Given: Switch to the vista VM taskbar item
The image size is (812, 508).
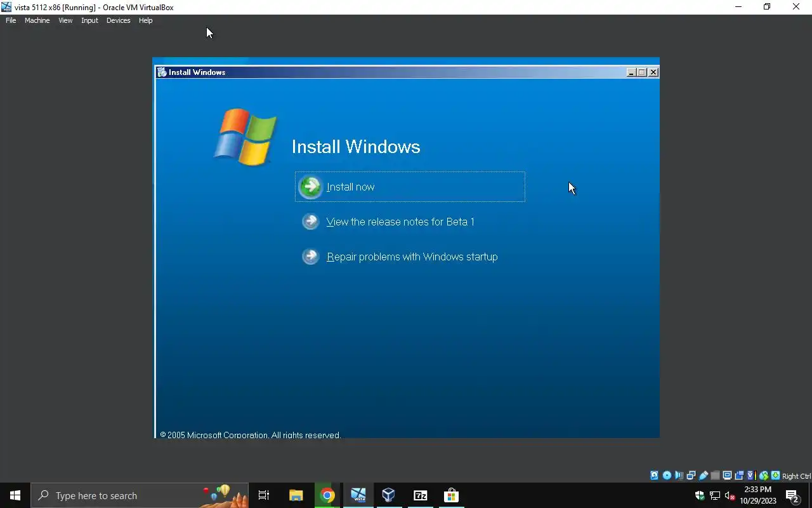Looking at the screenshot, I should (x=358, y=495).
